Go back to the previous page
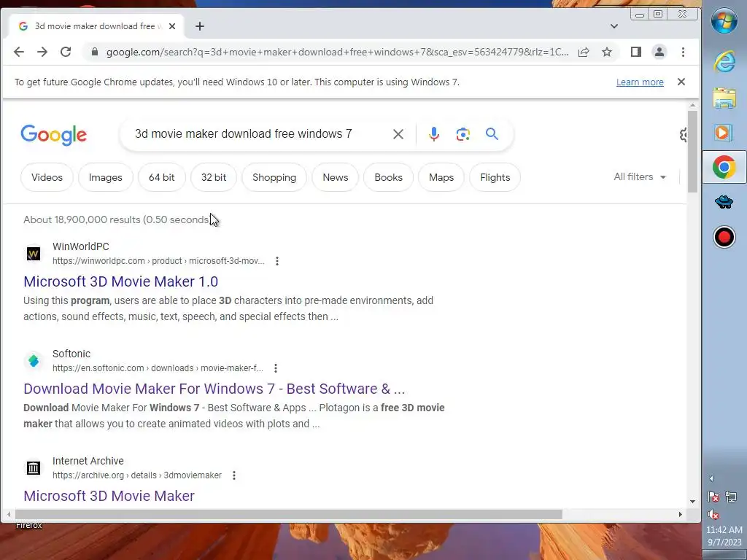Image resolution: width=747 pixels, height=560 pixels. (18, 52)
